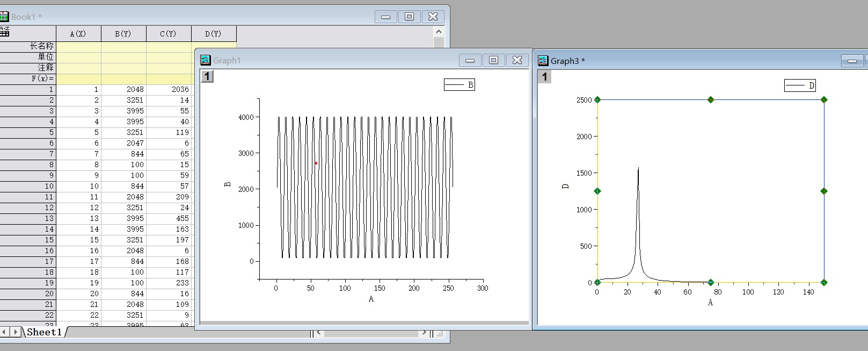Close the Graph1 window
The height and width of the screenshot is (351, 868).
click(517, 60)
